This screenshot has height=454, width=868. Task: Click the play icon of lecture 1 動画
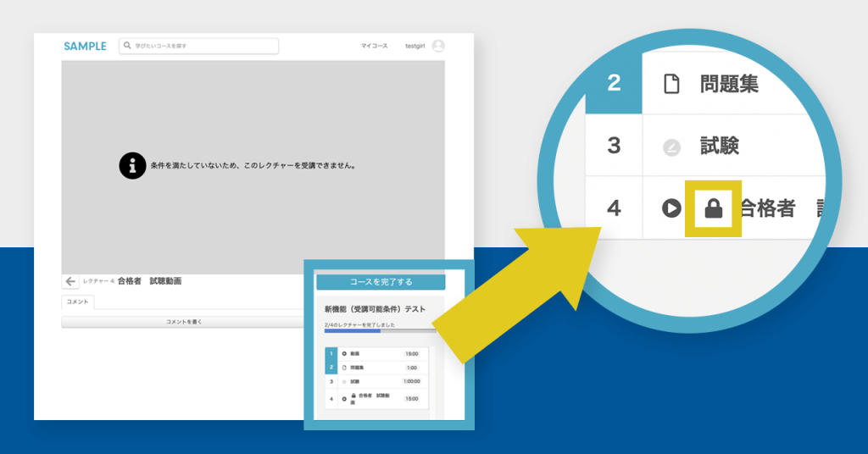[344, 353]
